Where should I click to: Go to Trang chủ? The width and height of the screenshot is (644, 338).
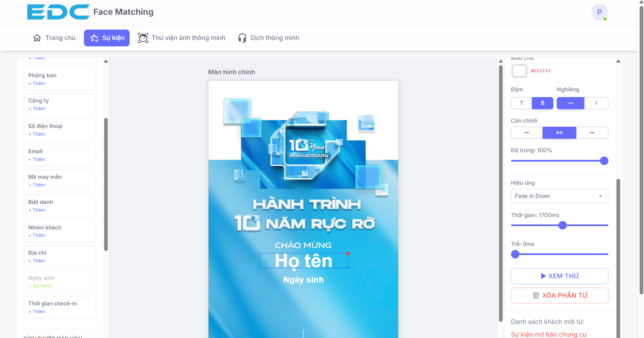tap(54, 38)
